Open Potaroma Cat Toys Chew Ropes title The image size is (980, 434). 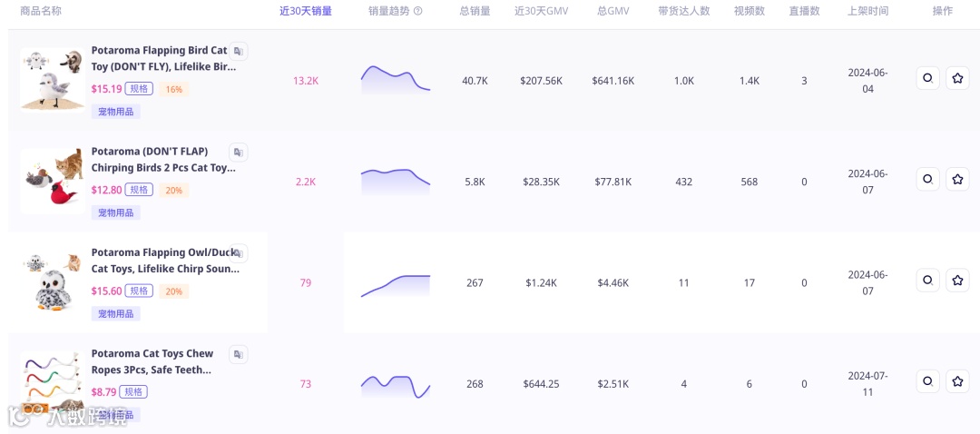[152, 362]
